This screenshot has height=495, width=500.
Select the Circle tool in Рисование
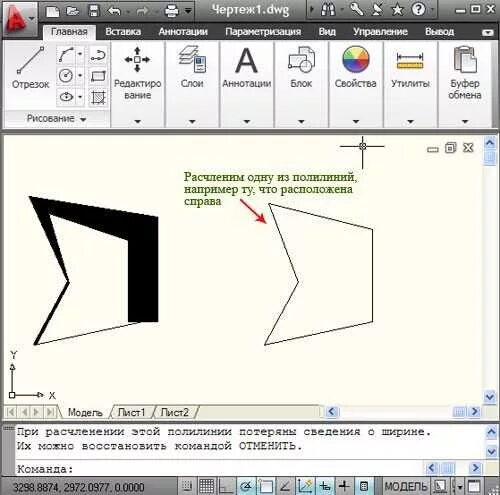(x=66, y=76)
